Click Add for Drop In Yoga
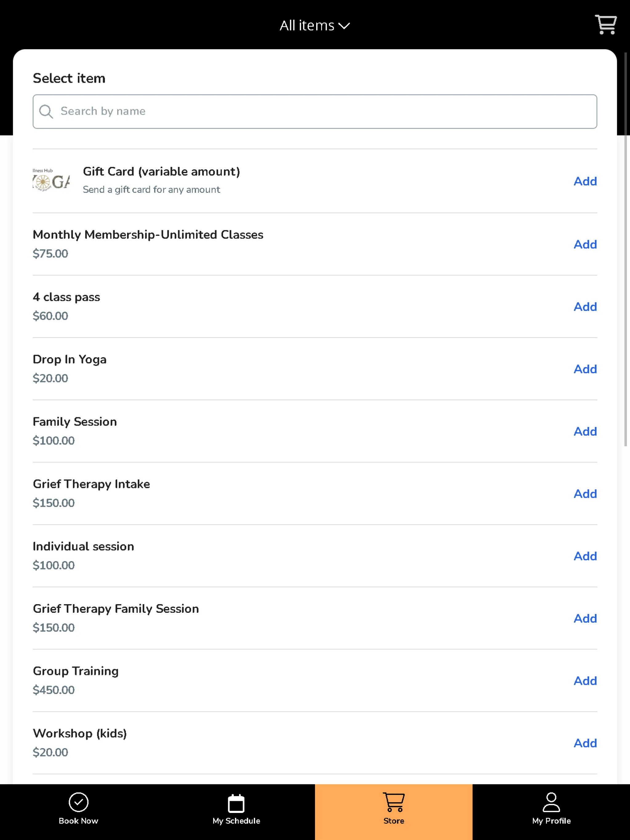Viewport: 630px width, 840px height. (585, 369)
